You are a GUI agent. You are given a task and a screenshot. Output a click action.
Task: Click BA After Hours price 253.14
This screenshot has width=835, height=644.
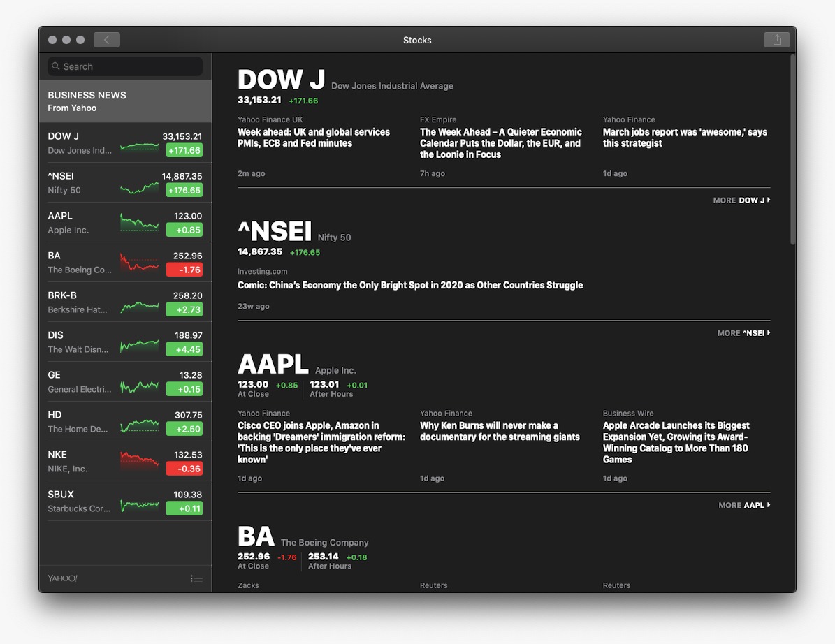[x=324, y=557]
